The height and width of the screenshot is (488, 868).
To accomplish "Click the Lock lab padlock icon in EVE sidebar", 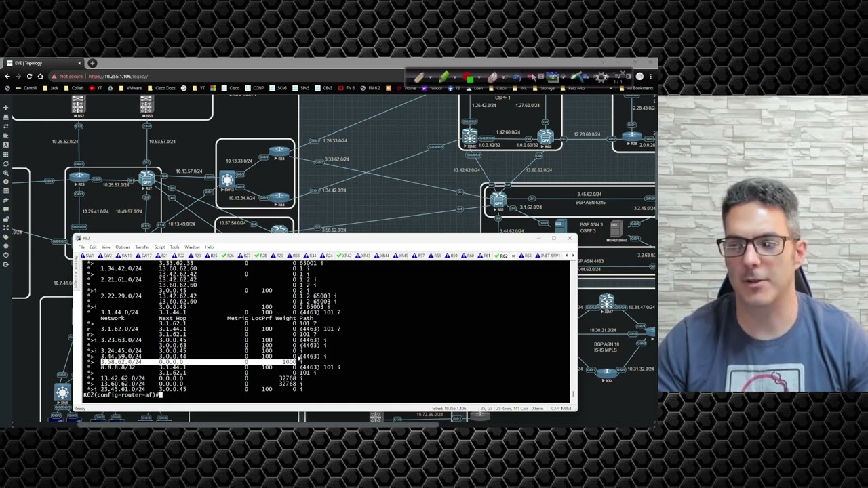I will click(5, 219).
